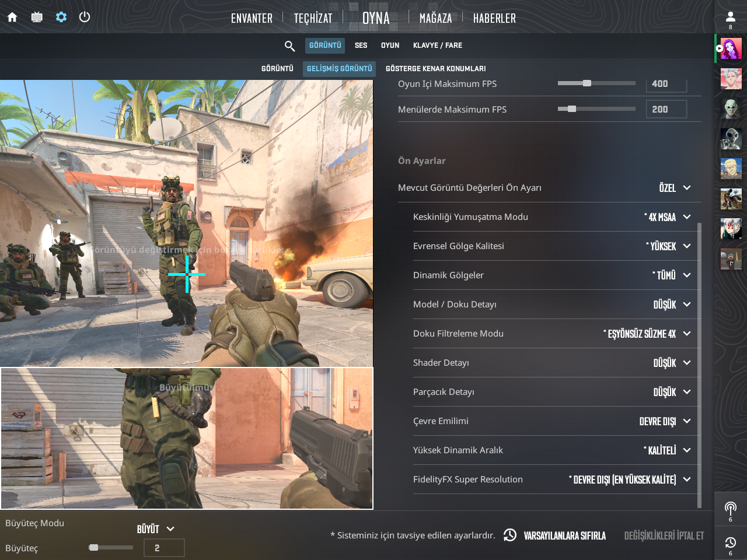Select the motorbike under palm tree avatar
Screen dimensions: 747x560
click(x=731, y=199)
